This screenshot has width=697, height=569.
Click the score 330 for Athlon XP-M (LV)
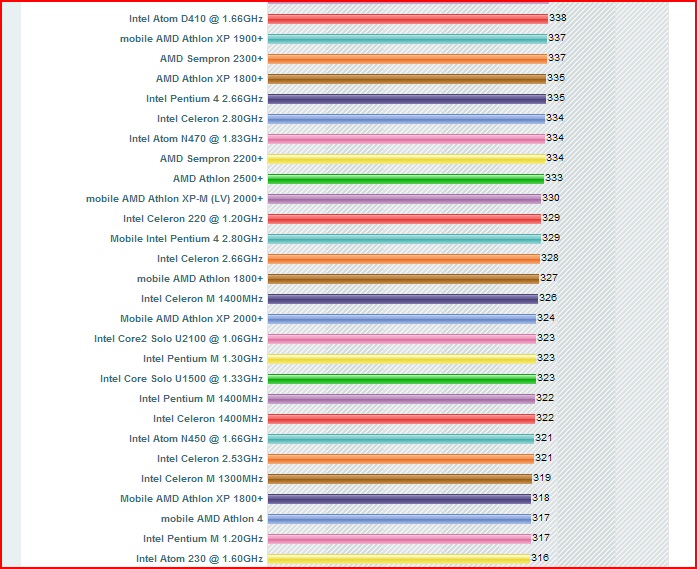551,198
